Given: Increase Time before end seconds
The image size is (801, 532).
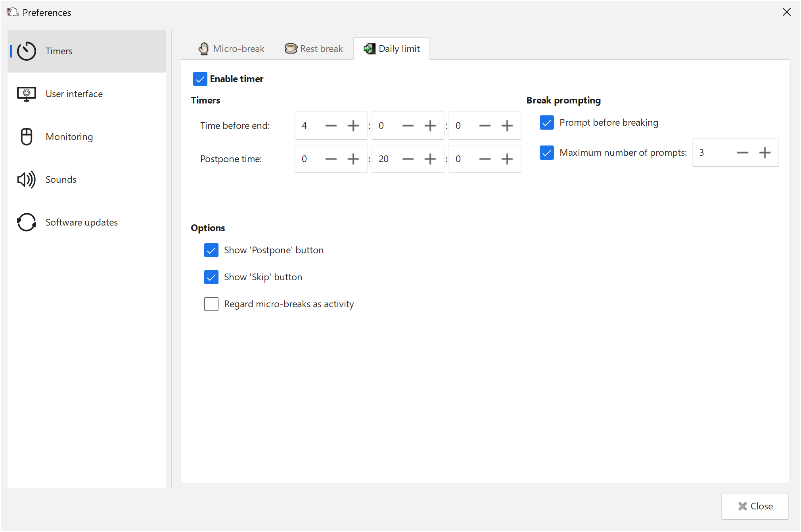Looking at the screenshot, I should (x=507, y=126).
